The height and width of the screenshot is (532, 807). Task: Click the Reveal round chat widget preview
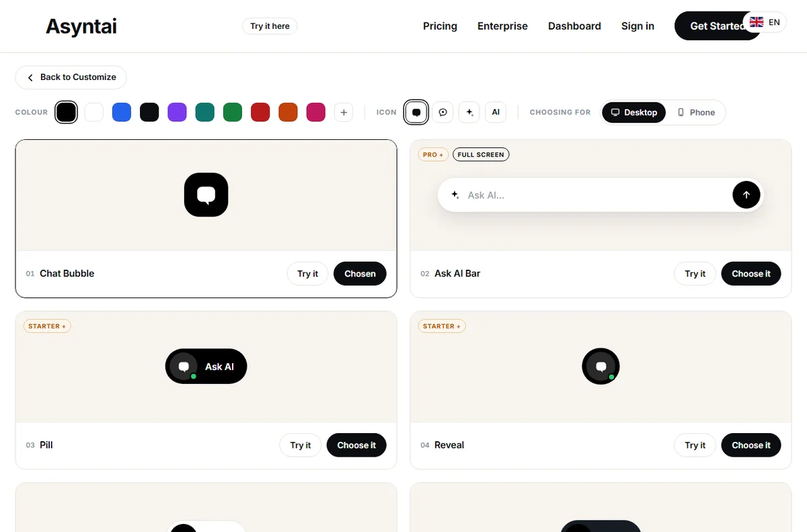[601, 367]
